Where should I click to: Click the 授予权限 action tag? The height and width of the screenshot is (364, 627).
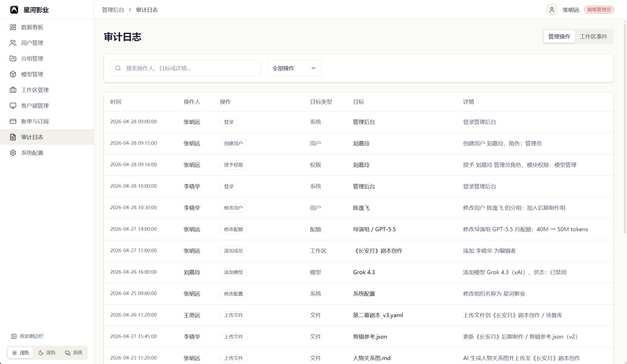[x=233, y=165]
